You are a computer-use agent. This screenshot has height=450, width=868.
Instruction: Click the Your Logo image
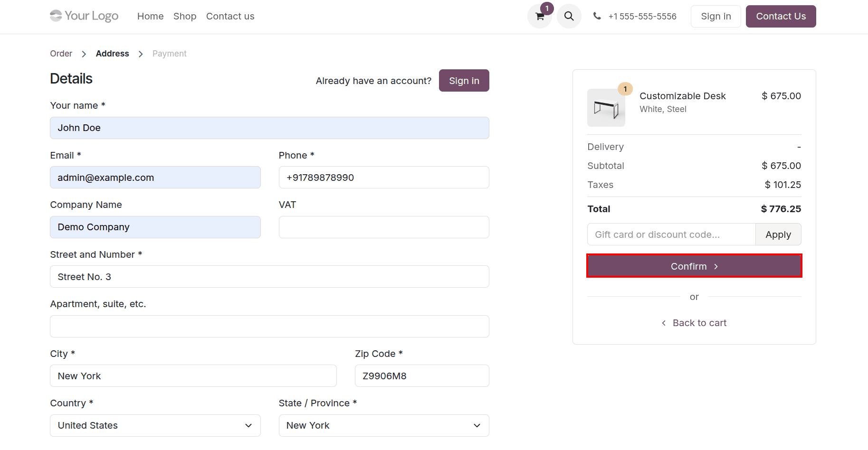84,16
